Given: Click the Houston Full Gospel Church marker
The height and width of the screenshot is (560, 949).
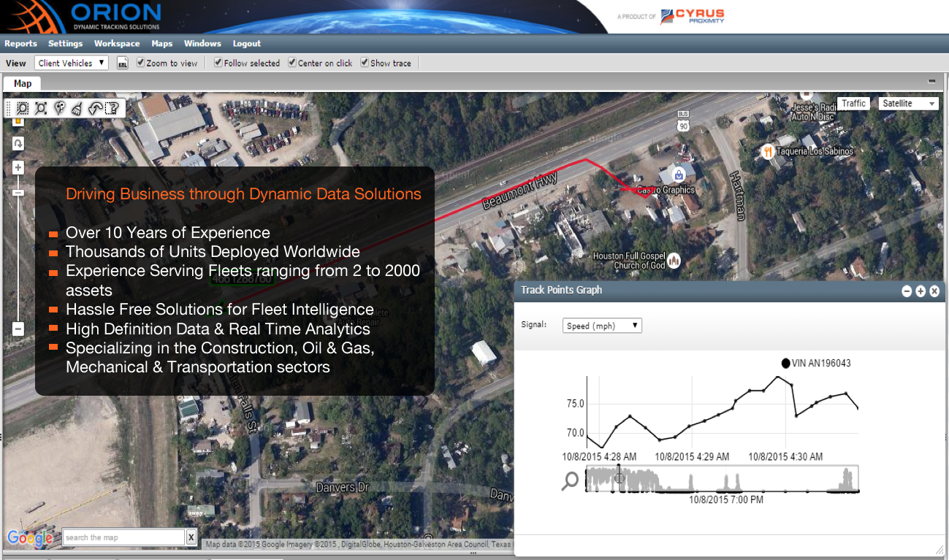Looking at the screenshot, I should tap(674, 260).
